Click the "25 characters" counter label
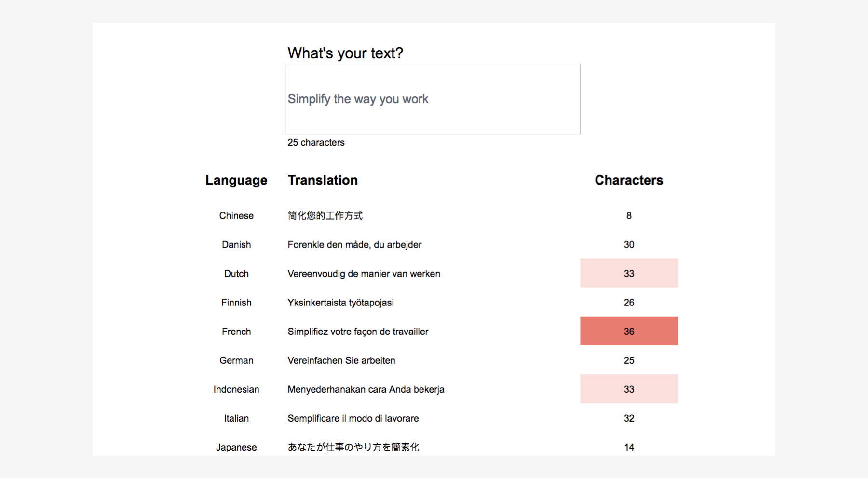 (316, 143)
